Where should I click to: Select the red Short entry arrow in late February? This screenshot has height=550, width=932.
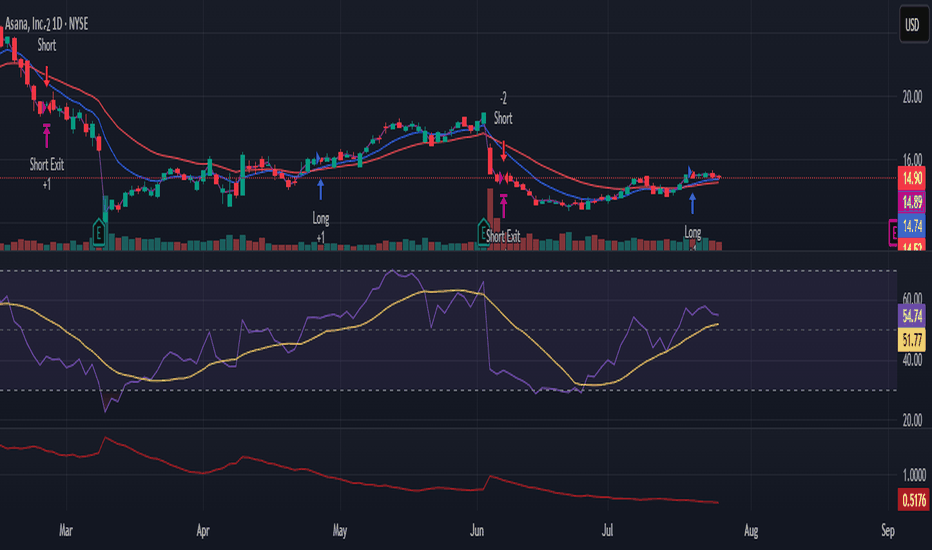click(x=47, y=77)
